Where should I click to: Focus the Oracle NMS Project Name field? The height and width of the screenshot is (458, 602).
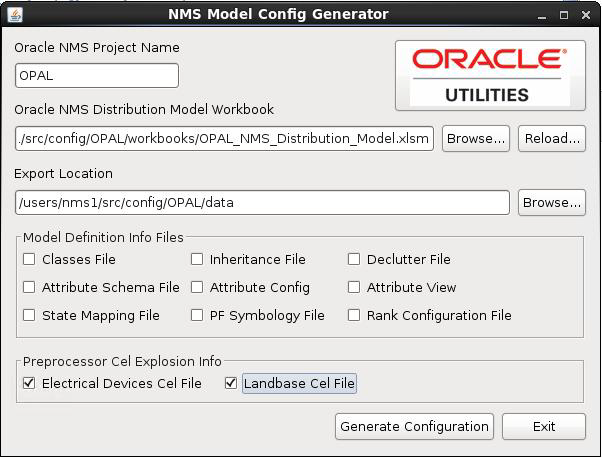(97, 76)
